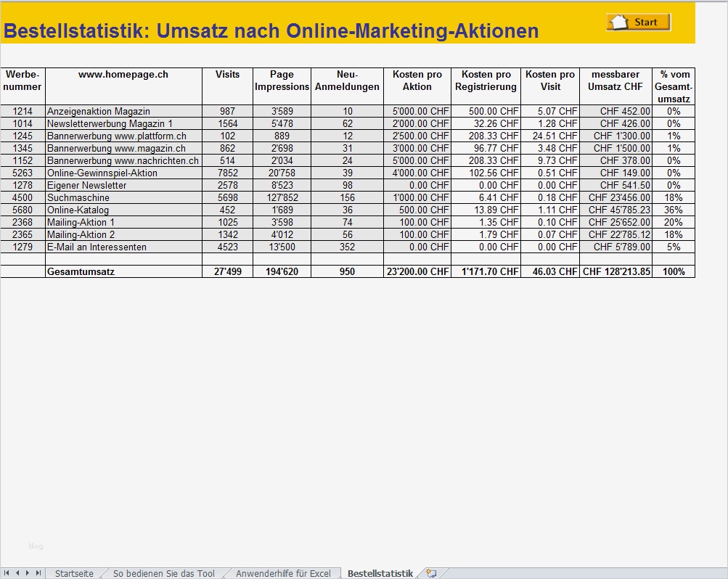Select the Visits column header
Viewport: 728px width, 579px height.
[227, 86]
